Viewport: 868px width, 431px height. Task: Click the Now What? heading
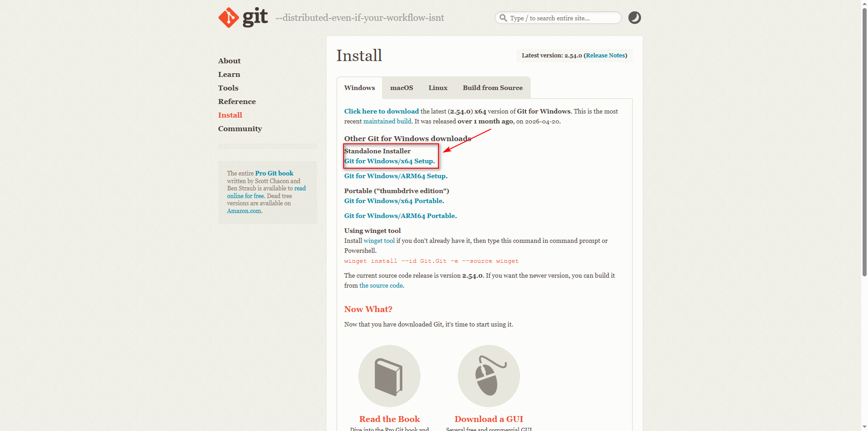point(368,309)
